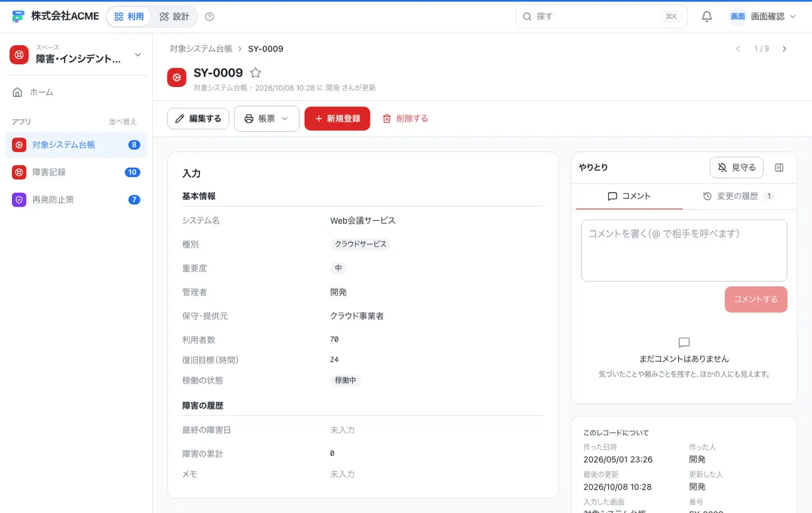Click the クラウドサービス type tag
Image resolution: width=812 pixels, height=513 pixels.
coord(360,244)
